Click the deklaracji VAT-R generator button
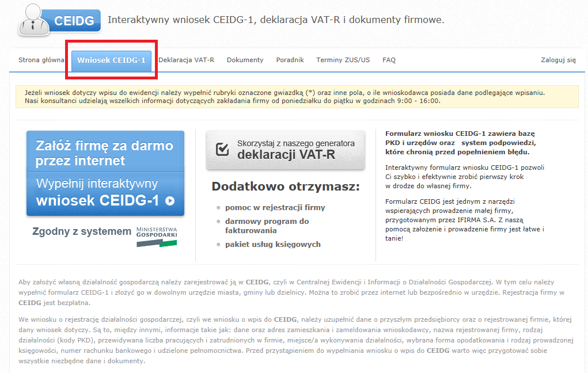588x373 pixels. tap(286, 150)
